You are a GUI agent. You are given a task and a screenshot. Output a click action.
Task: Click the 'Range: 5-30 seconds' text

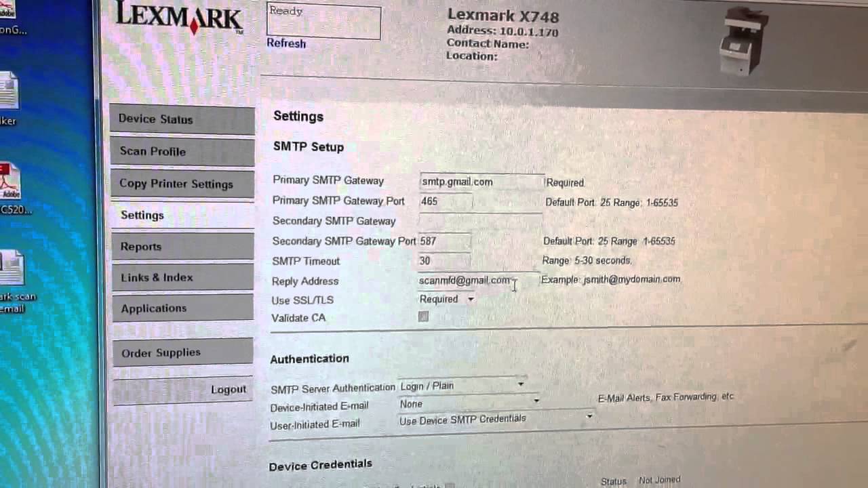pyautogui.click(x=587, y=260)
